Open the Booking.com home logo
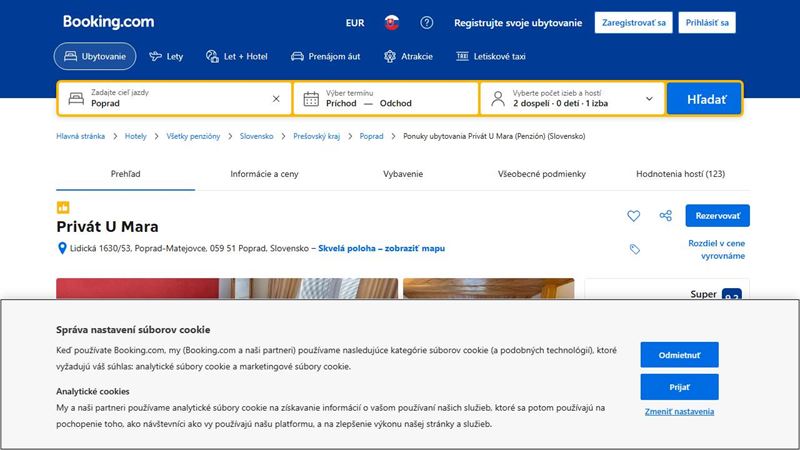The width and height of the screenshot is (800, 450). (108, 22)
